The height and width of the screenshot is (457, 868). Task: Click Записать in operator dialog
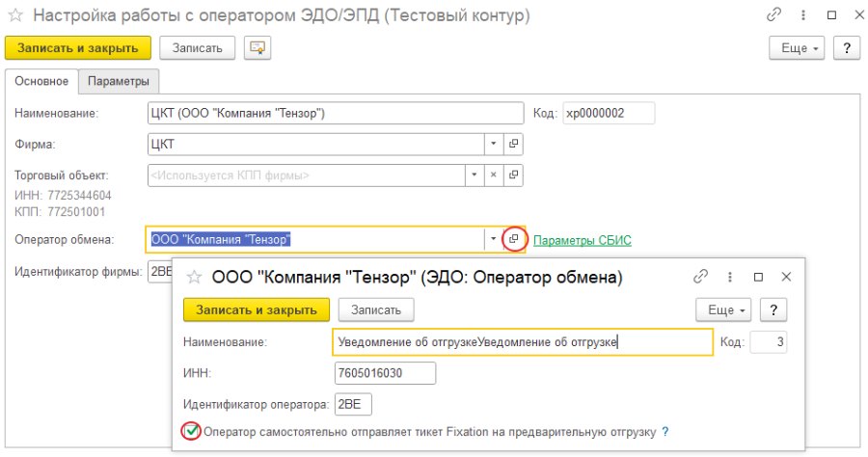(x=376, y=309)
